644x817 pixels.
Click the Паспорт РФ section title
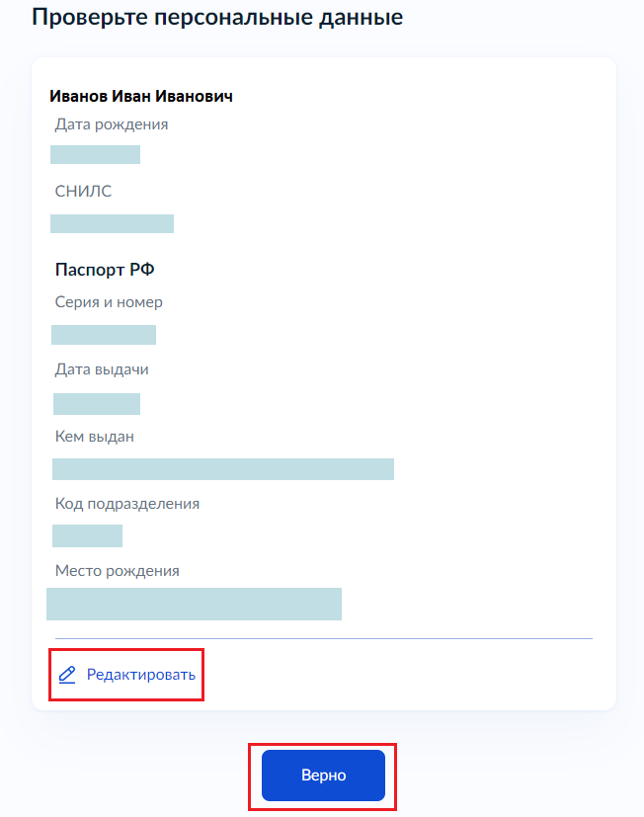pos(105,270)
